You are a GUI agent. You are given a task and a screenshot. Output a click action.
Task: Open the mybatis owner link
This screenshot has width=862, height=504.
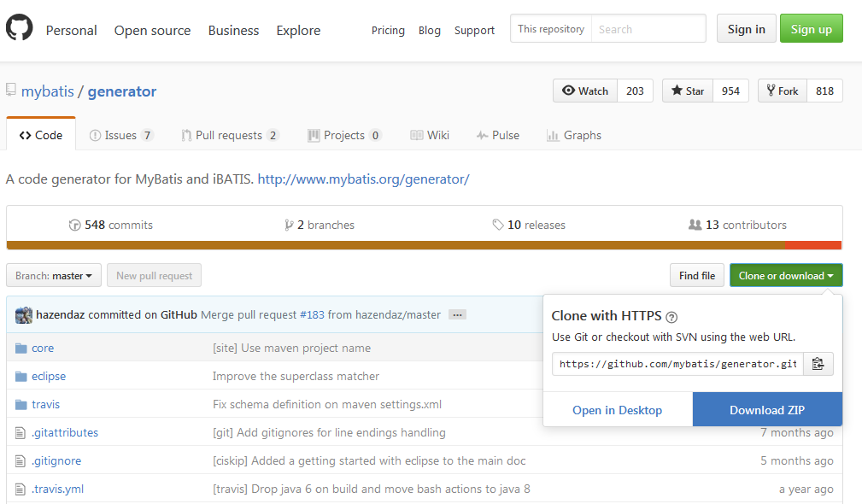[47, 91]
